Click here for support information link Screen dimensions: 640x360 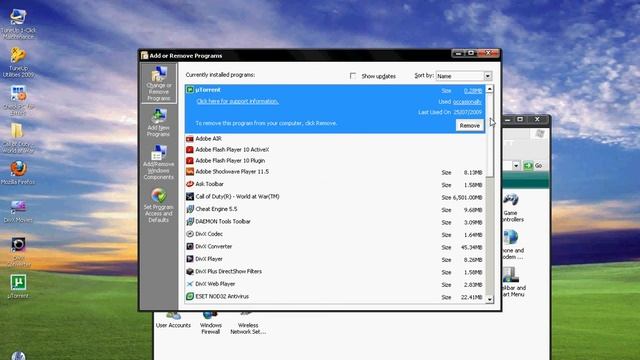pos(238,101)
